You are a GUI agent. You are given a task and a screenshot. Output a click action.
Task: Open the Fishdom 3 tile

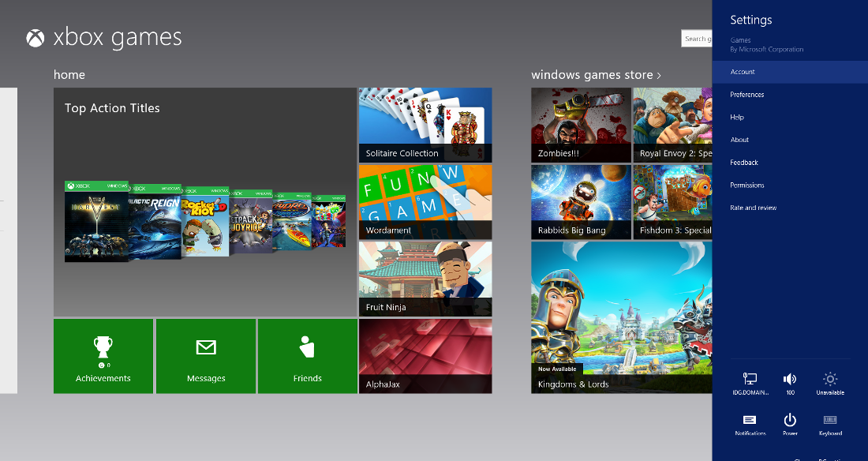[672, 202]
